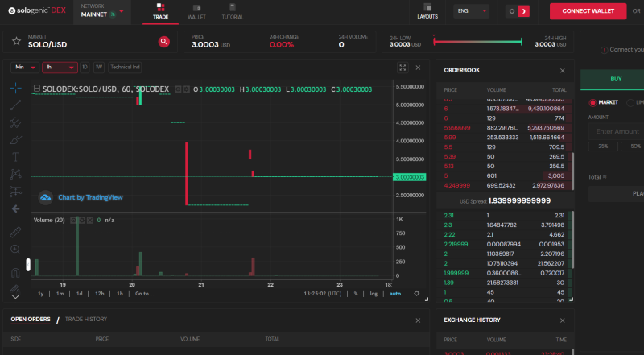Screen dimensions: 644x355
Task: Open the Go to... date picker
Action: [x=145, y=294]
